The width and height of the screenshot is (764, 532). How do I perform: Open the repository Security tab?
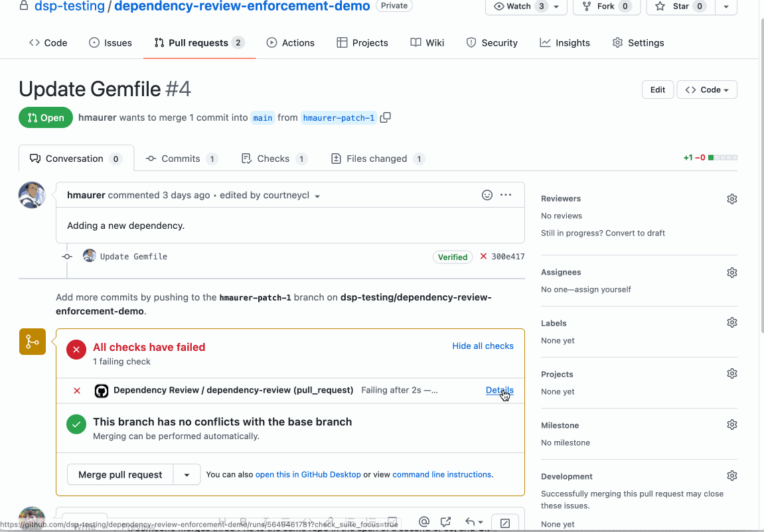pyautogui.click(x=491, y=42)
